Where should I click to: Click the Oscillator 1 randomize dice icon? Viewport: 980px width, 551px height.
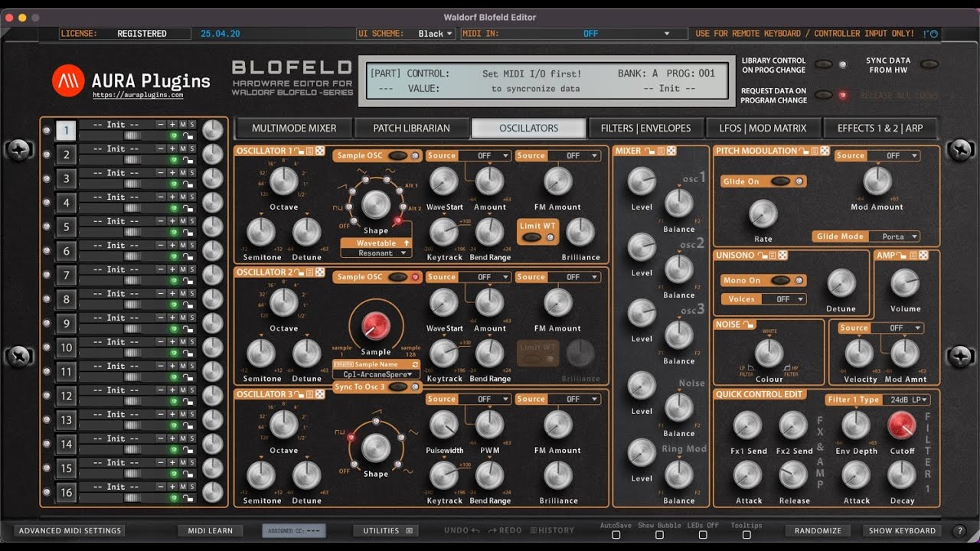point(319,151)
